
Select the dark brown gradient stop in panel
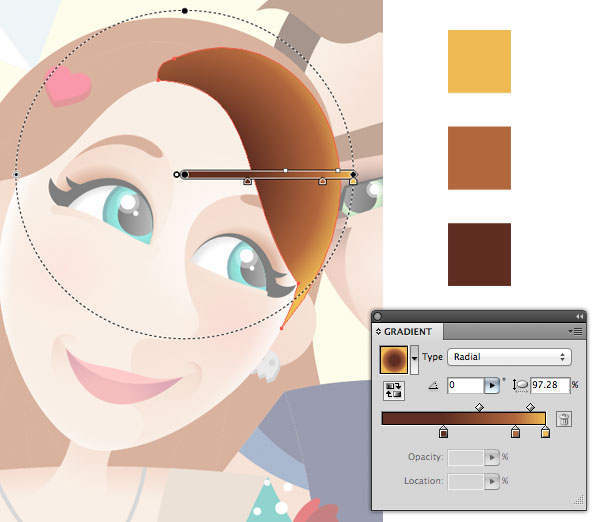pyautogui.click(x=443, y=432)
